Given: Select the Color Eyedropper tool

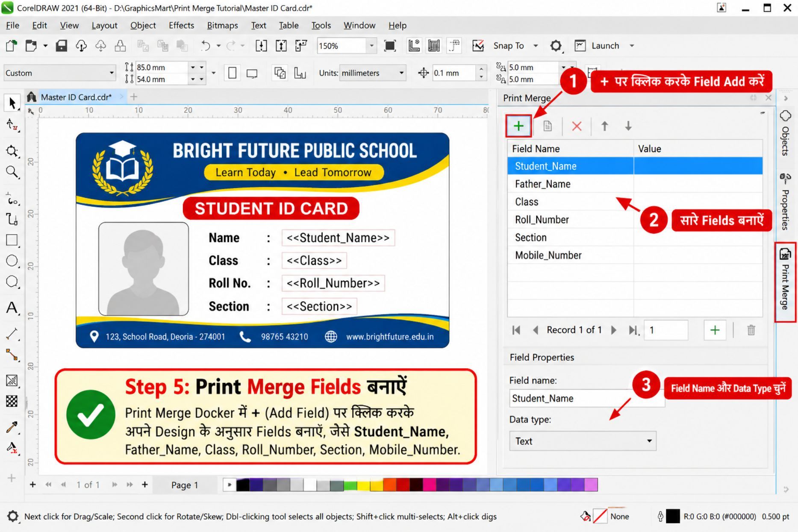Looking at the screenshot, I should click(x=12, y=427).
